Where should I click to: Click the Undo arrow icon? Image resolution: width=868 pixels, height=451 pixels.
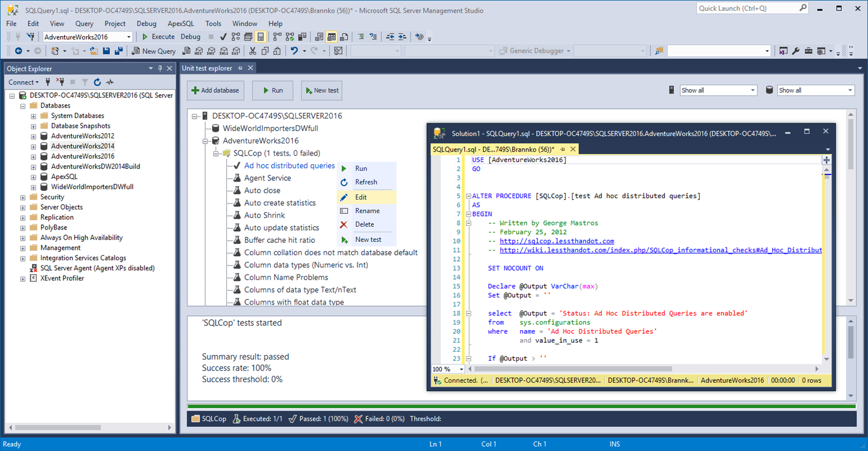click(294, 51)
